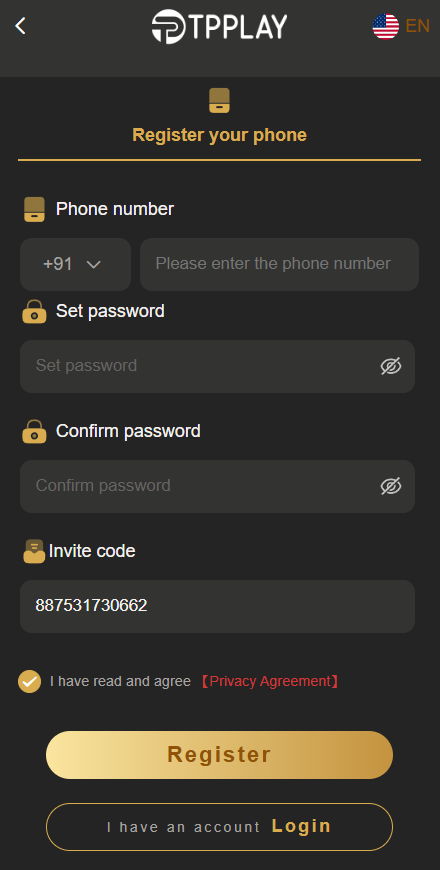Go back using the top-left arrow
Viewport: 440px width, 870px height.
tap(21, 26)
